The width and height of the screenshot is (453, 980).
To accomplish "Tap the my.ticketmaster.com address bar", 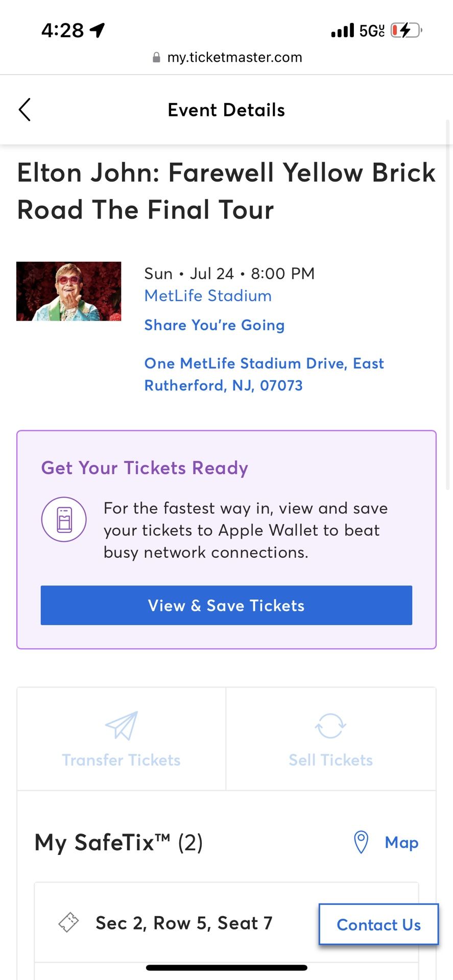I will point(234,58).
